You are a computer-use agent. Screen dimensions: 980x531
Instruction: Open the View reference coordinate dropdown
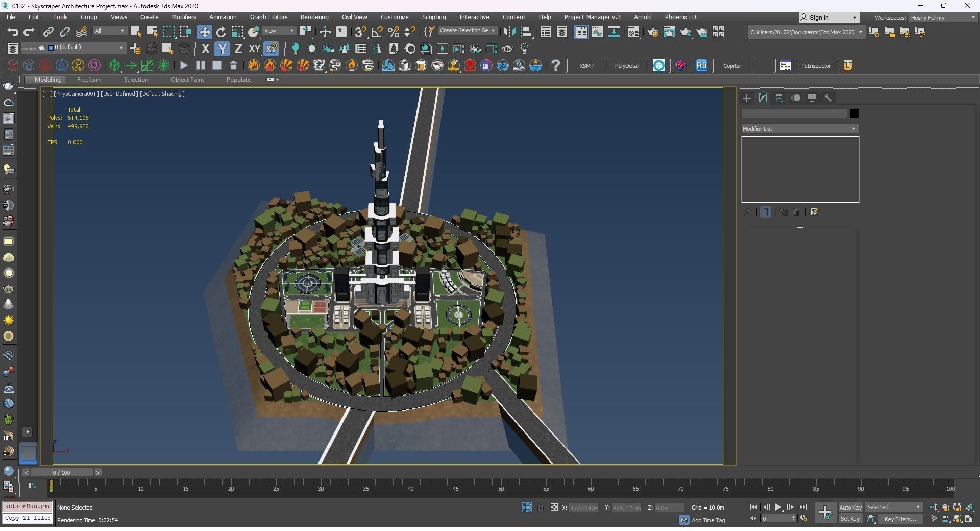click(x=279, y=31)
